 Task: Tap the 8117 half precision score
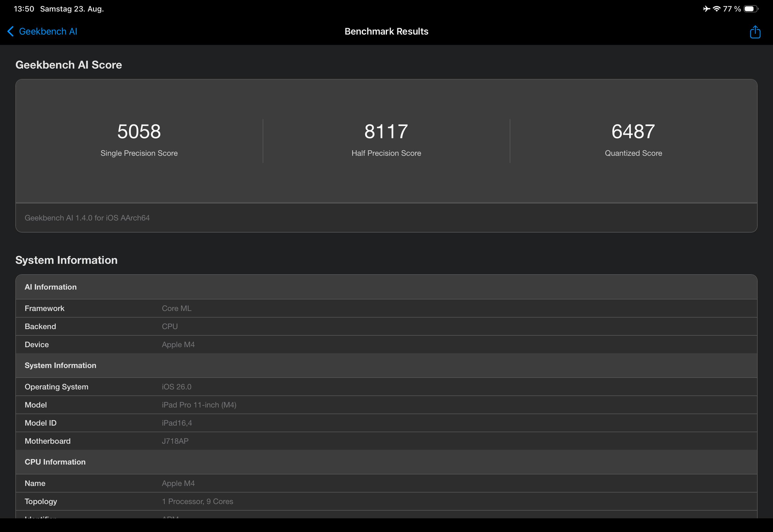tap(386, 131)
